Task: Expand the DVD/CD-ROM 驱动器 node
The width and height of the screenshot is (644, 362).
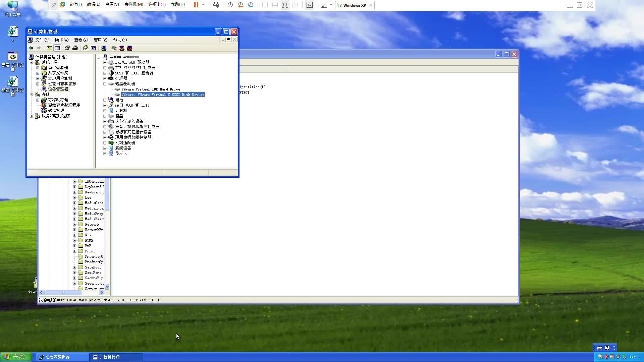Action: coord(105,62)
